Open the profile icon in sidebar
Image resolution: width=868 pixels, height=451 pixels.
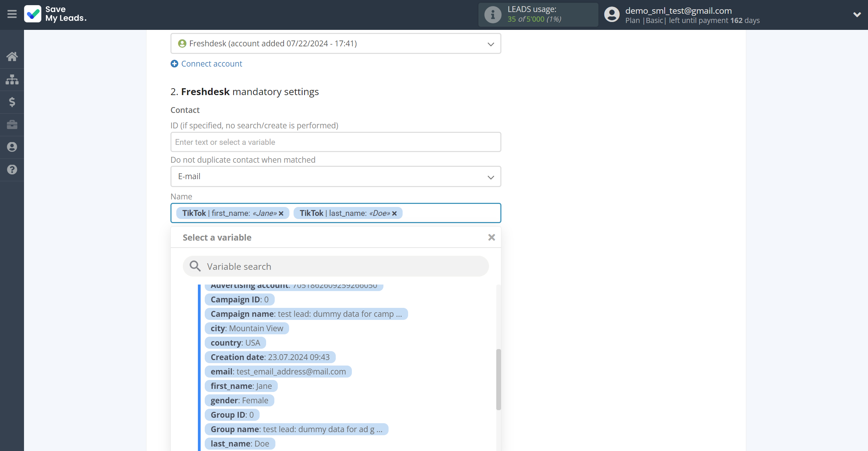[12, 147]
